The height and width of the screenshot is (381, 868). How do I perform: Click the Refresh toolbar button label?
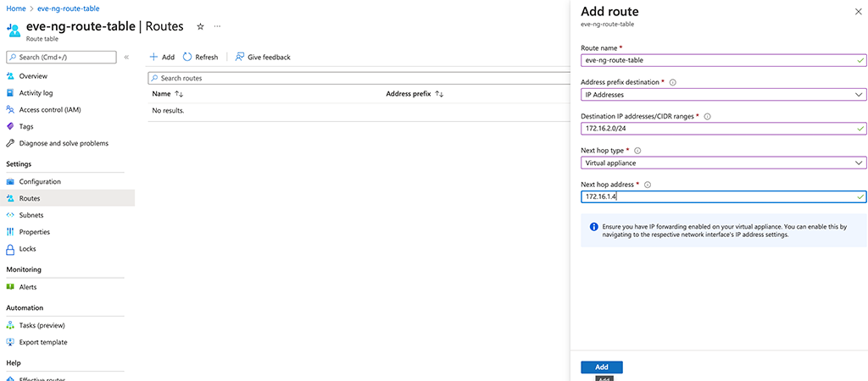point(207,58)
